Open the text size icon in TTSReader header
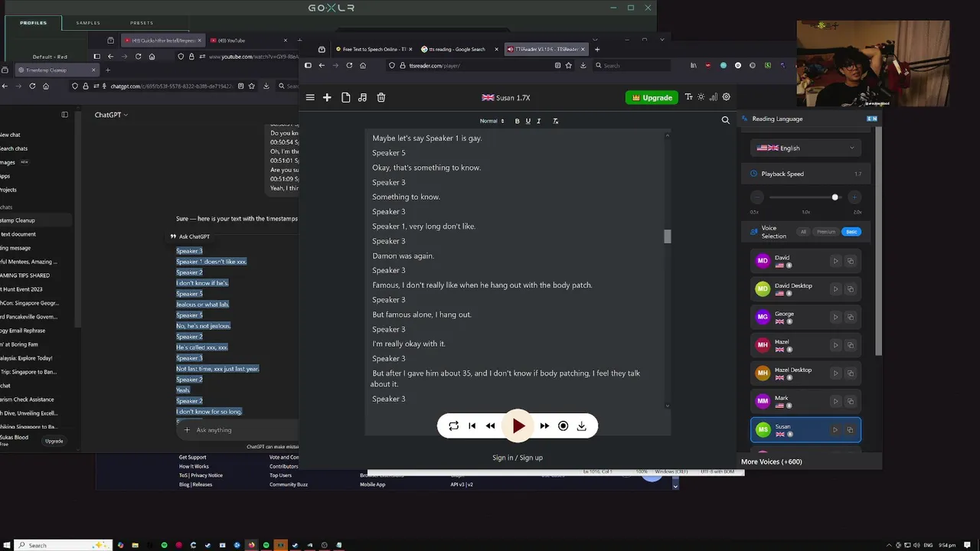Viewport: 980px width, 551px height. (688, 97)
